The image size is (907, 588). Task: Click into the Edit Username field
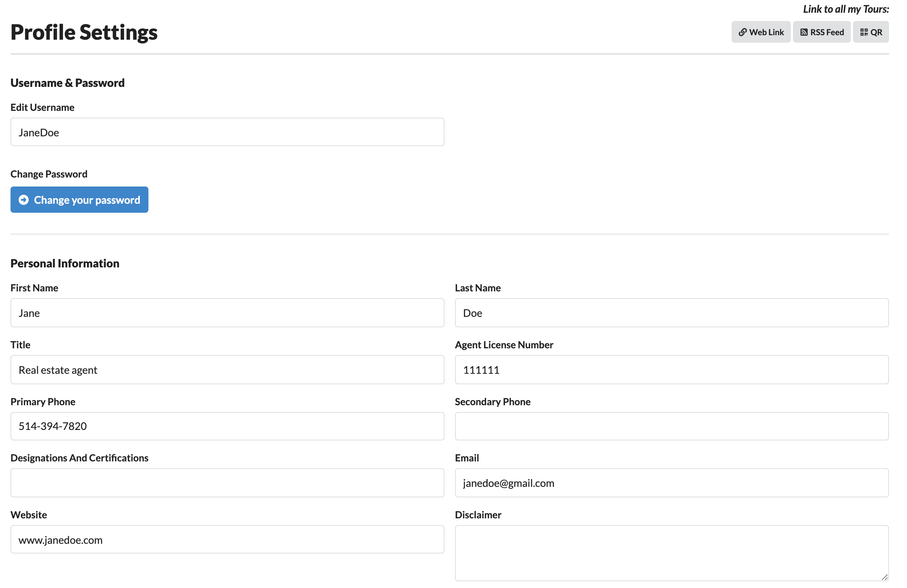pos(227,132)
